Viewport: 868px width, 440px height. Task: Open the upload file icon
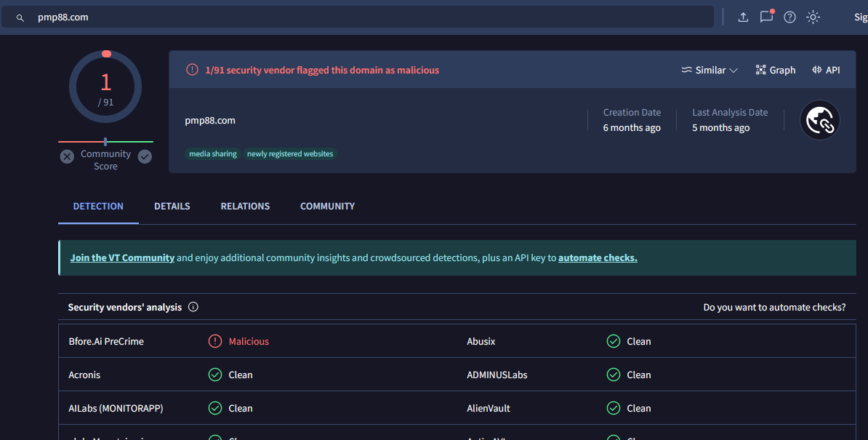[x=744, y=17]
